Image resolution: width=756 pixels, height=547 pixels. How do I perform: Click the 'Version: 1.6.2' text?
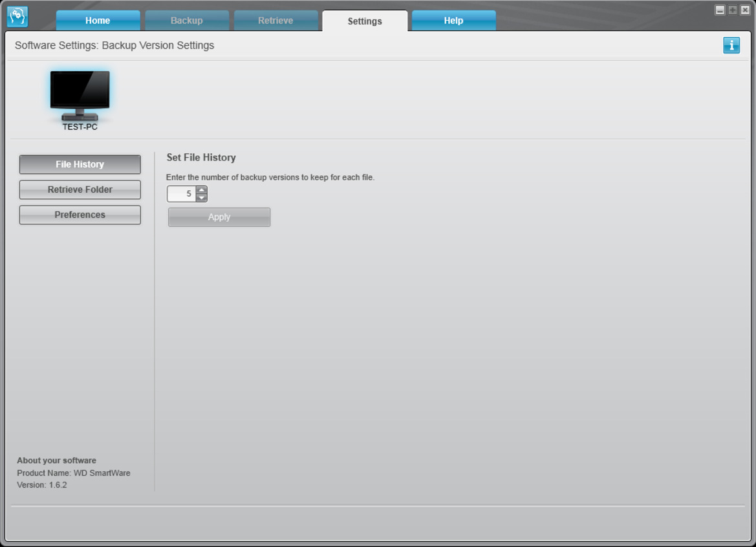[42, 485]
